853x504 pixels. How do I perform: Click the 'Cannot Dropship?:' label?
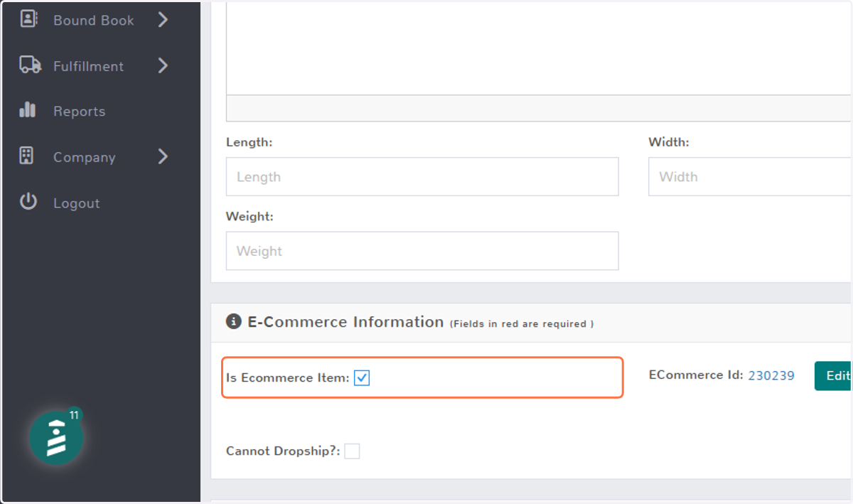(283, 451)
